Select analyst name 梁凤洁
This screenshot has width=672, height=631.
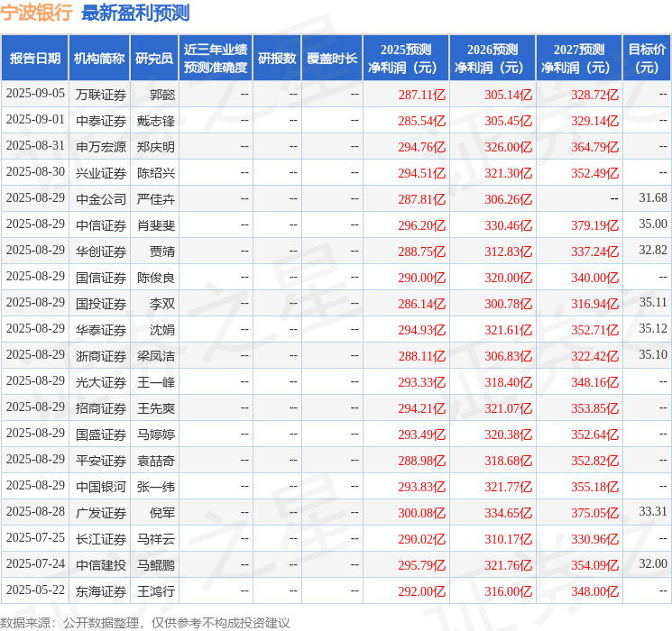pyautogui.click(x=156, y=356)
